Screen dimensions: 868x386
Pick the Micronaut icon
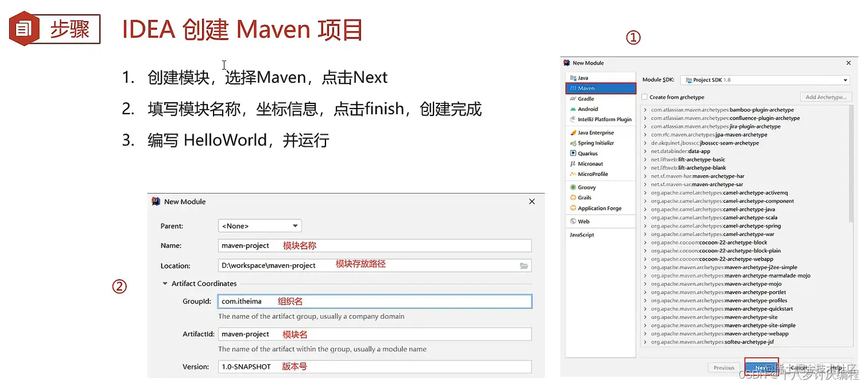point(573,164)
